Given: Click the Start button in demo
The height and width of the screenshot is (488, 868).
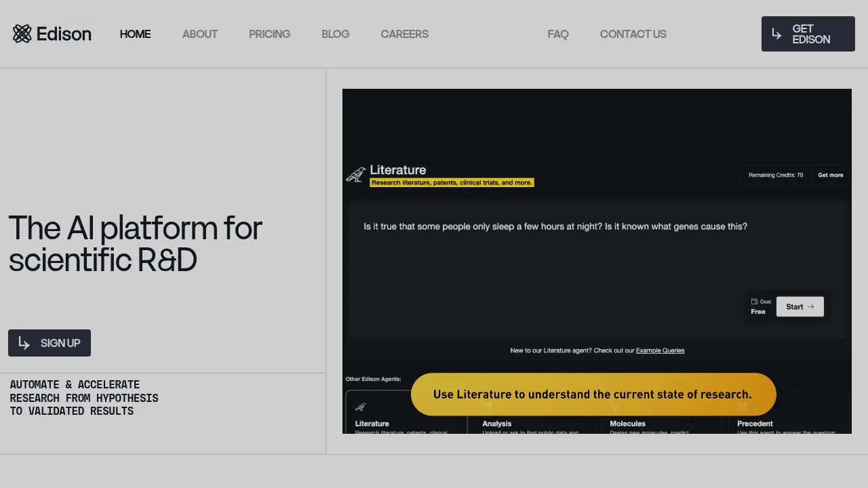Looking at the screenshot, I should (800, 306).
